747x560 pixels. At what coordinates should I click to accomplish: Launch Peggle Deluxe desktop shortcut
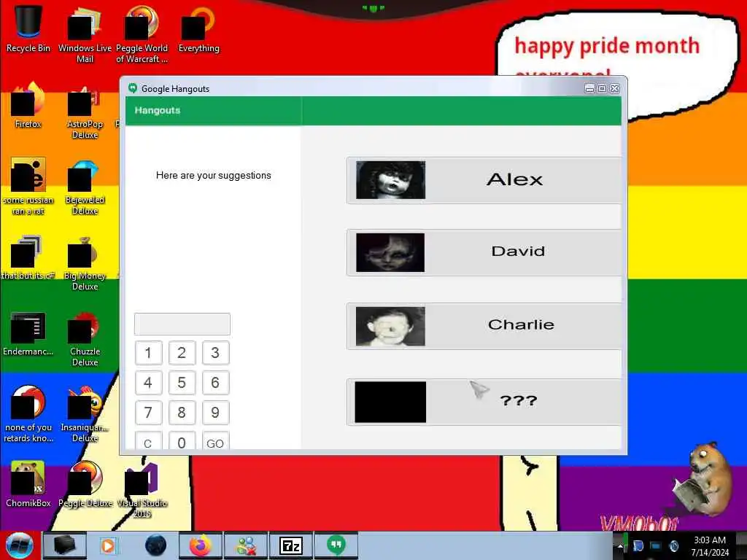pyautogui.click(x=85, y=483)
